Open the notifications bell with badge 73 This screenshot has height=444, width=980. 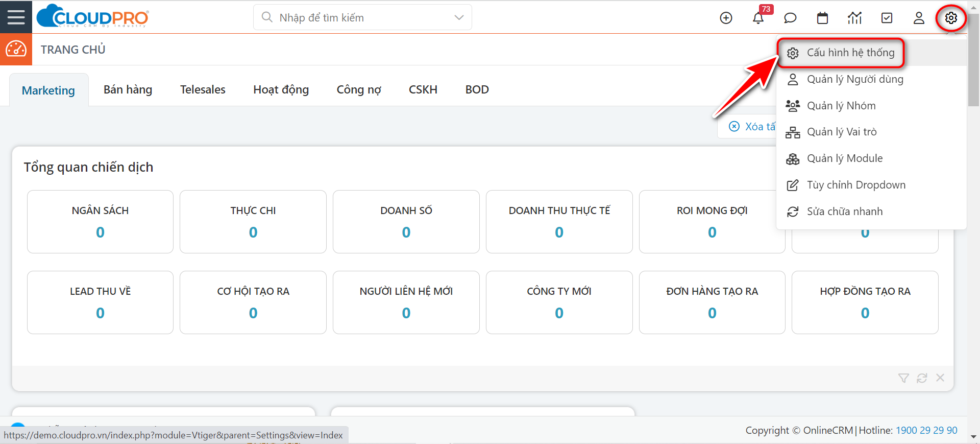(758, 18)
